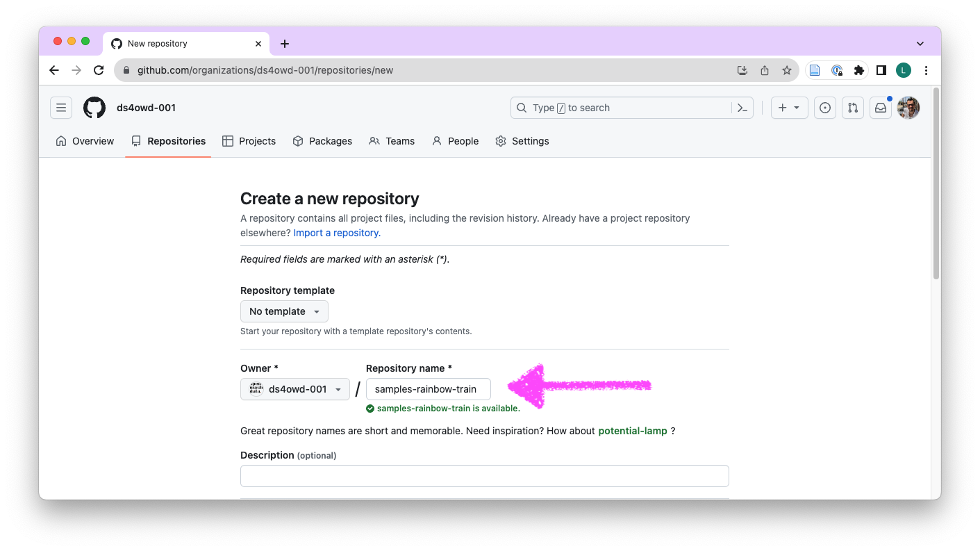This screenshot has height=551, width=980.
Task: Go to the Settings tab
Action: [522, 141]
